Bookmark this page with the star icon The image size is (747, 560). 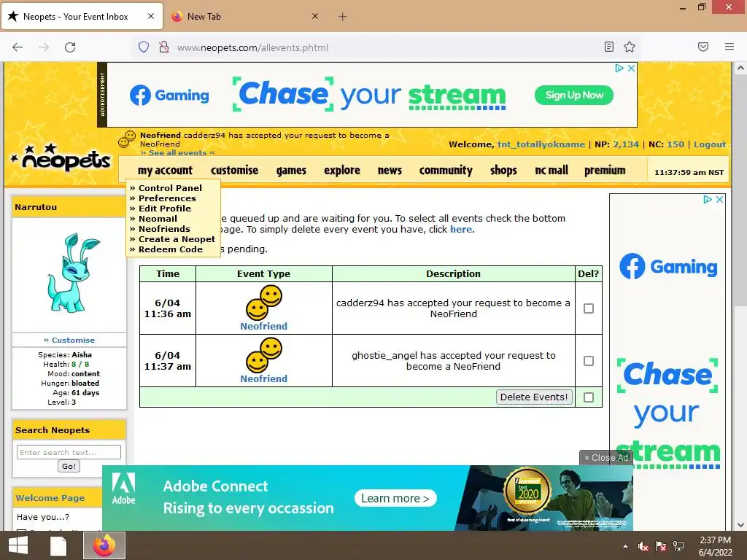[630, 47]
